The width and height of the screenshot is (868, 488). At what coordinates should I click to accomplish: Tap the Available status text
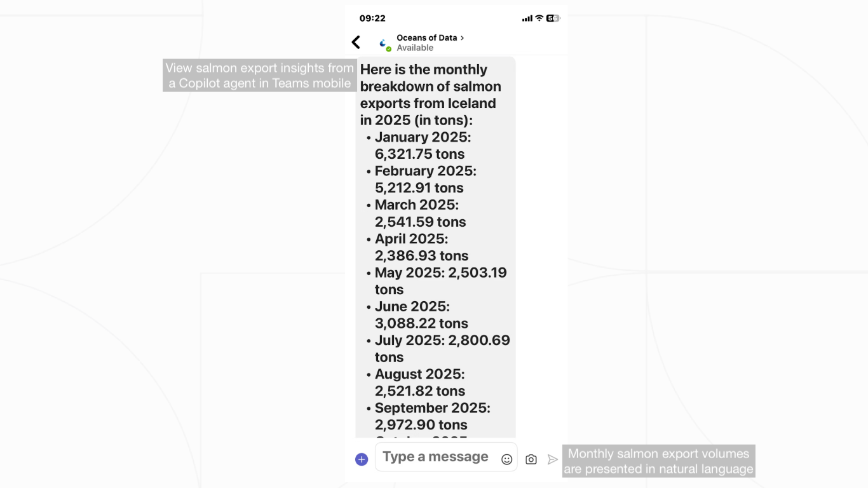pyautogui.click(x=415, y=48)
